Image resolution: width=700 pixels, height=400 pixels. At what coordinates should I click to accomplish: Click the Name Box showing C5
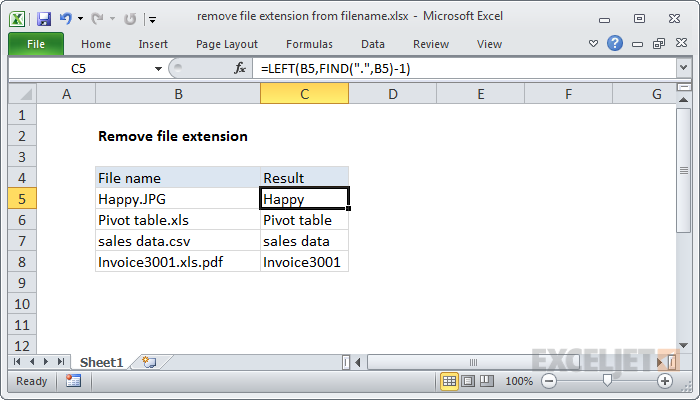(80, 69)
